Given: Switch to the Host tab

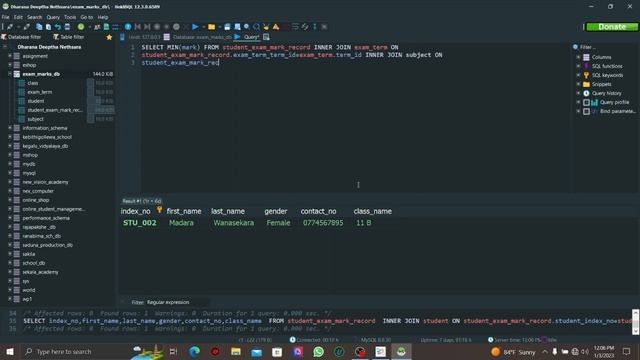Looking at the screenshot, I should click(140, 37).
